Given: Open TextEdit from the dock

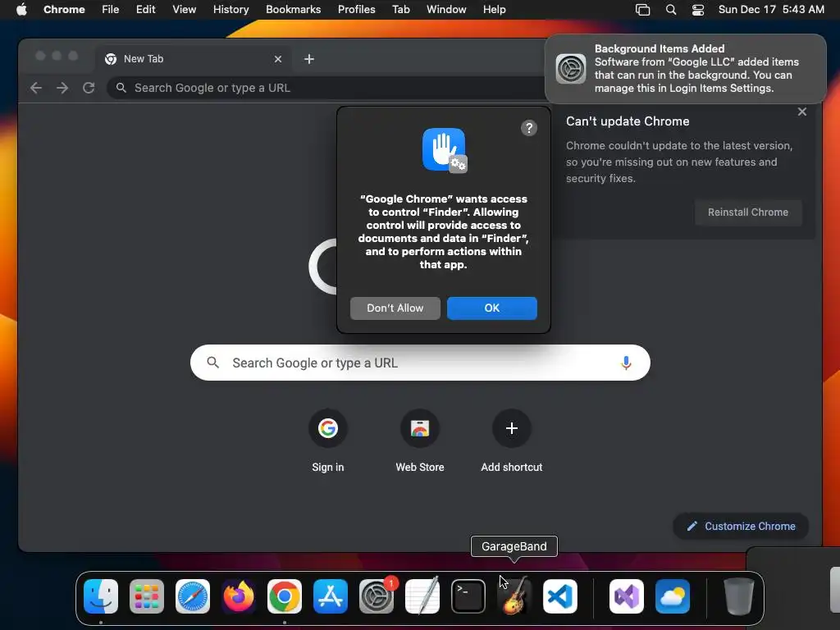Looking at the screenshot, I should 422,596.
